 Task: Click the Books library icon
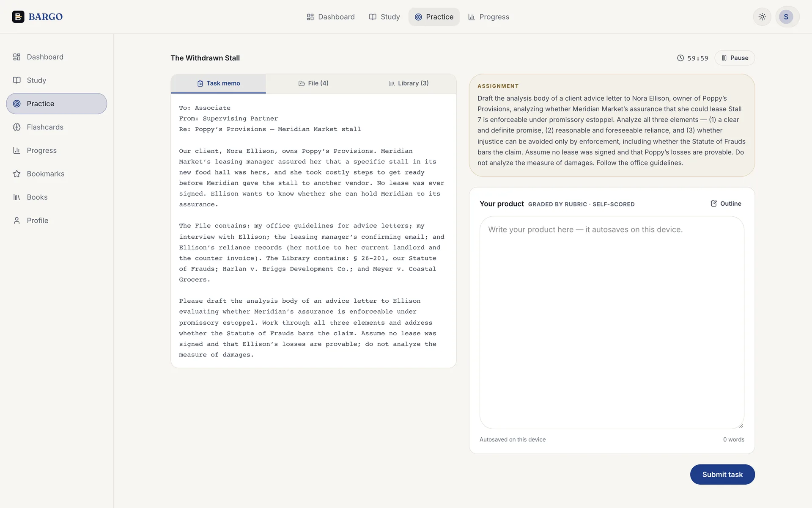coord(17,197)
